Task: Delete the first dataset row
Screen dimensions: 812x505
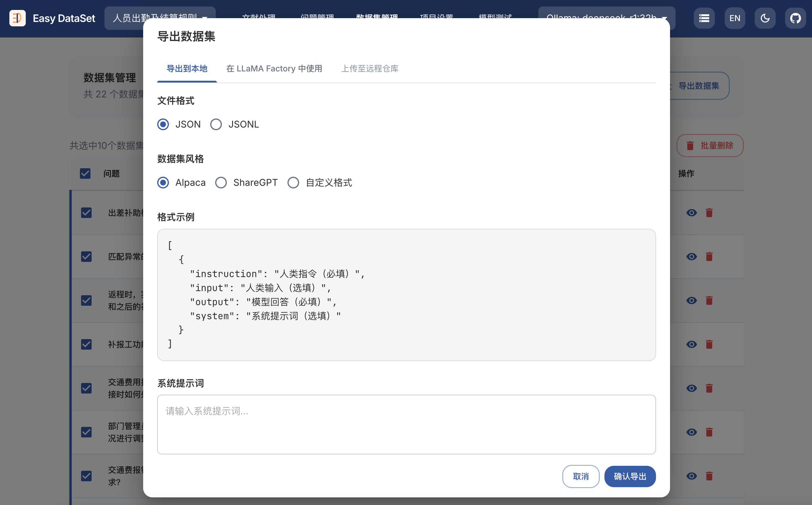Action: click(x=709, y=213)
